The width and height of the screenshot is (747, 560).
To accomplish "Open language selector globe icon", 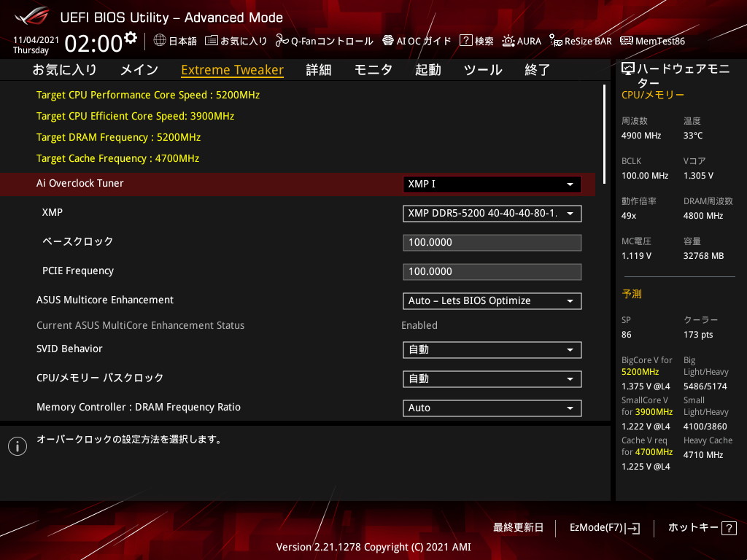I will click(160, 40).
